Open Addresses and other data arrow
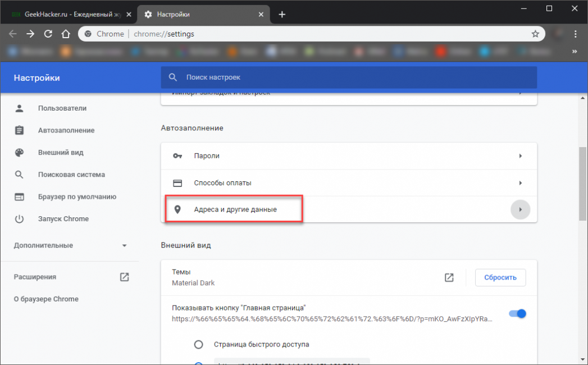Viewport: 588px width, 365px height. (x=521, y=209)
